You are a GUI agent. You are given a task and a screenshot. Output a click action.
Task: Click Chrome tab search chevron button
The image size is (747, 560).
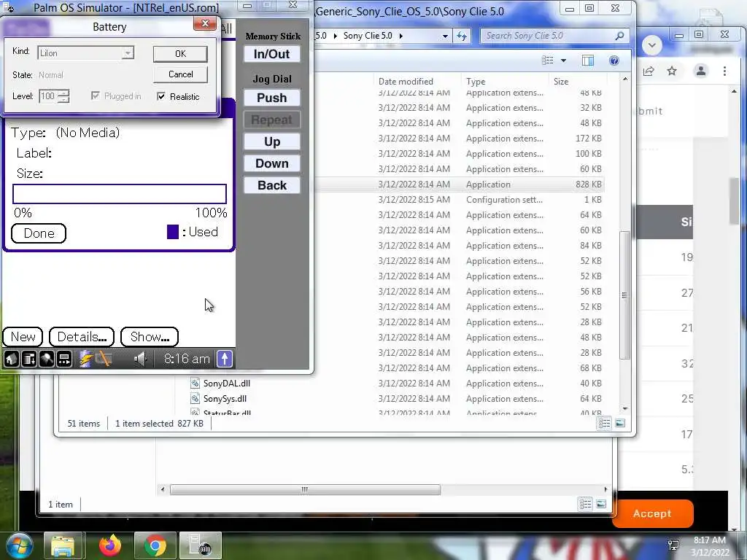pos(651,45)
